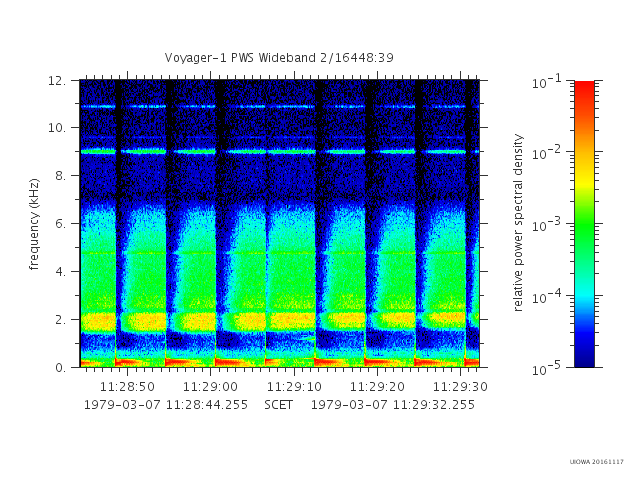Image resolution: width=640 pixels, height=480 pixels.
Task: Click the 'UIOWA 20161117' stamp
Action: pos(597,462)
